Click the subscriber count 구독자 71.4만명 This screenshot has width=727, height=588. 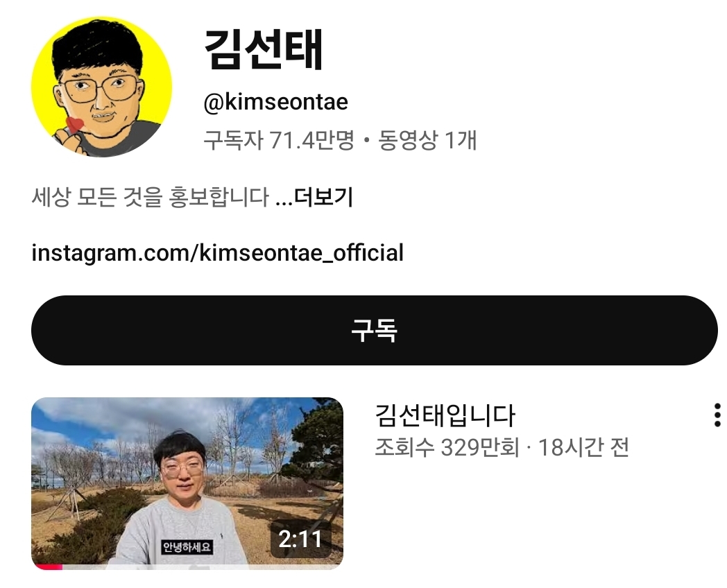(279, 140)
